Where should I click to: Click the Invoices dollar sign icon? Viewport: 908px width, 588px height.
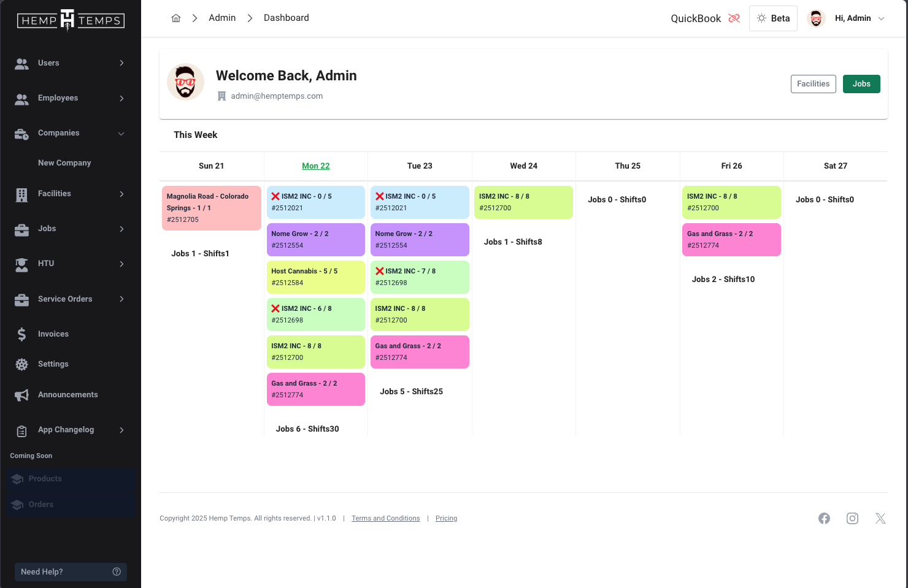pos(22,334)
